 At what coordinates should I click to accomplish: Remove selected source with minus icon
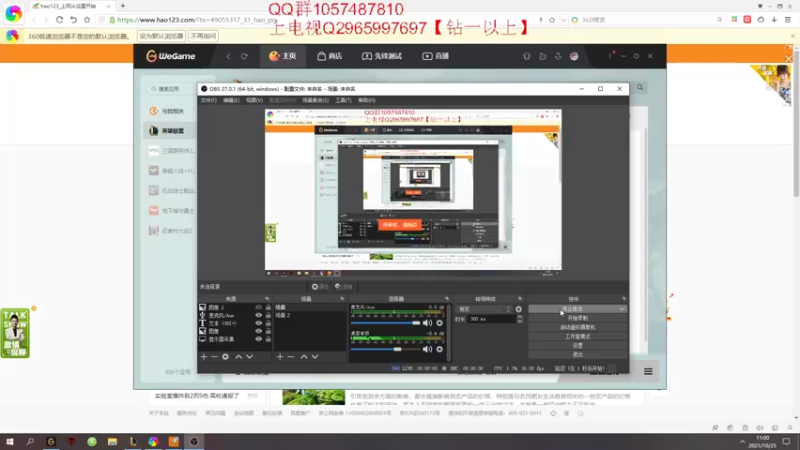coord(214,357)
